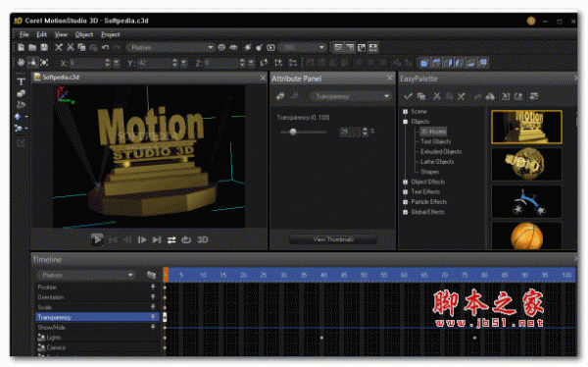
Task: Click the EasyPalette import icon
Action: tap(506, 96)
